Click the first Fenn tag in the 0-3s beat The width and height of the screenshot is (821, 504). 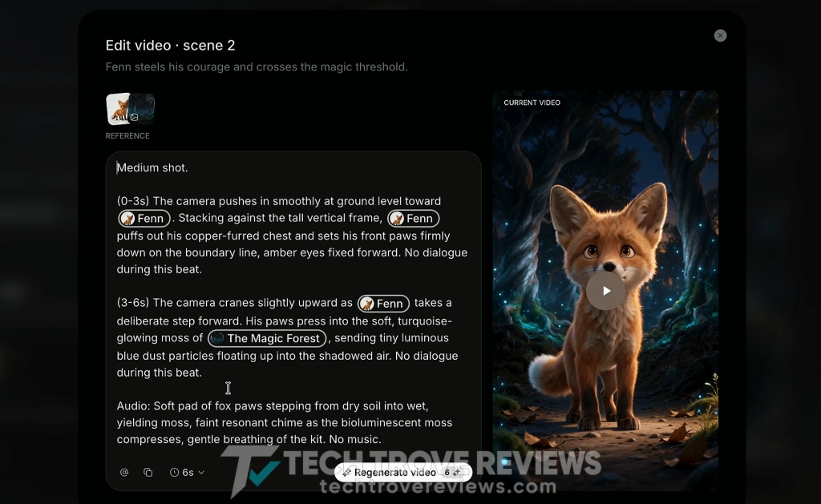[144, 218]
